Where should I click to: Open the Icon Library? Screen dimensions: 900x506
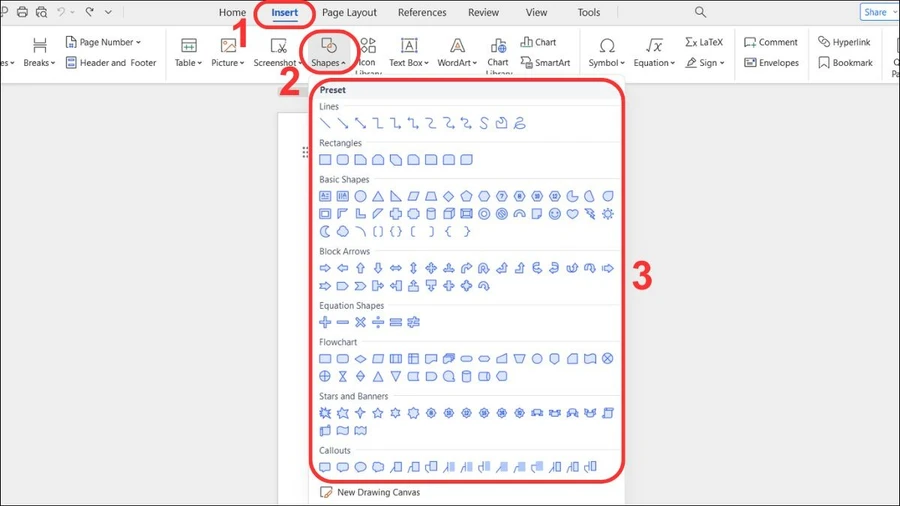(x=367, y=55)
